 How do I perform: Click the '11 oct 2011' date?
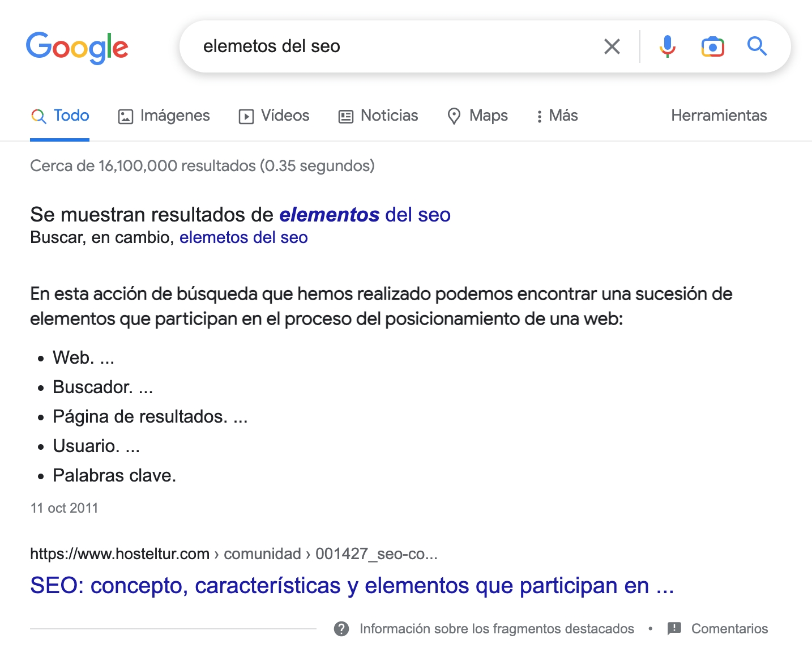[x=64, y=508]
